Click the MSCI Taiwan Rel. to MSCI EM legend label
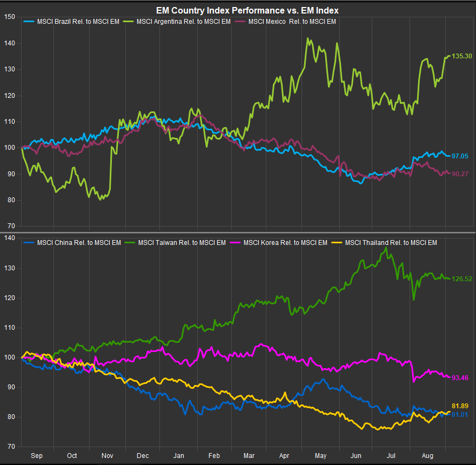The height and width of the screenshot is (465, 476). (182, 243)
